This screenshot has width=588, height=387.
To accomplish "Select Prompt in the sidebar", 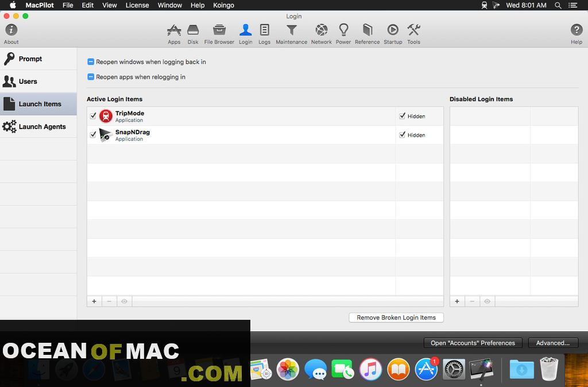I will (x=38, y=59).
